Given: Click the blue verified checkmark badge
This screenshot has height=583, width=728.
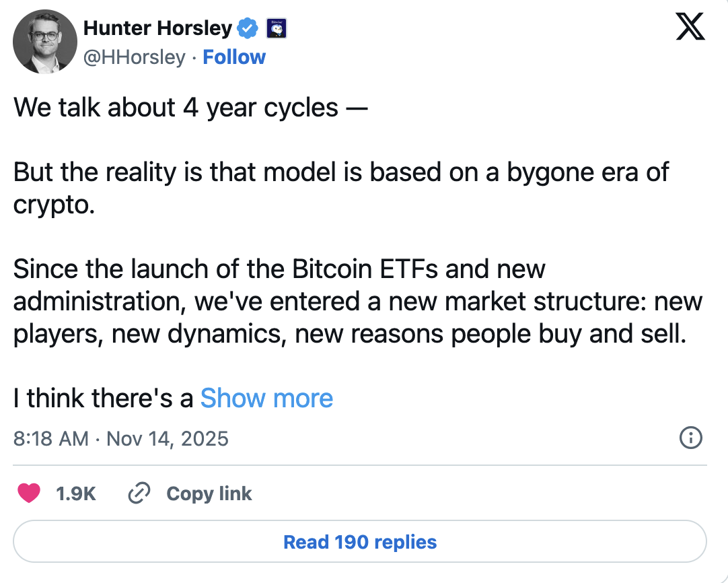Looking at the screenshot, I should (x=248, y=28).
